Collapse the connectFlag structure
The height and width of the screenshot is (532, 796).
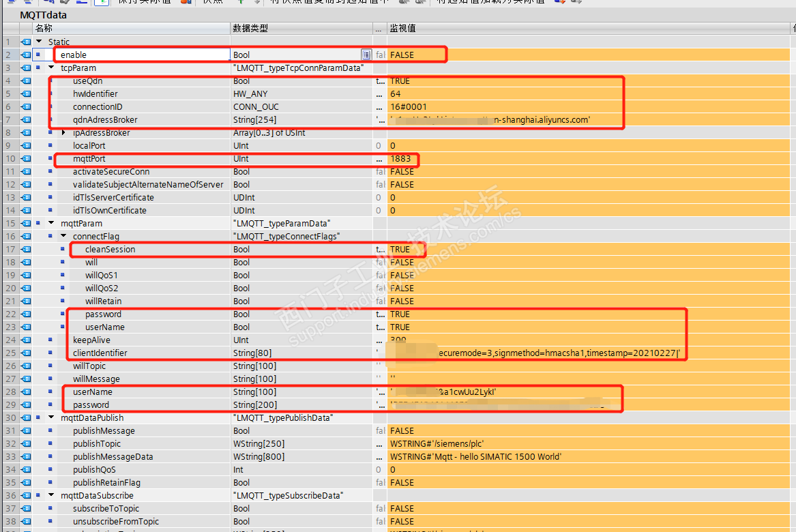[x=63, y=236]
